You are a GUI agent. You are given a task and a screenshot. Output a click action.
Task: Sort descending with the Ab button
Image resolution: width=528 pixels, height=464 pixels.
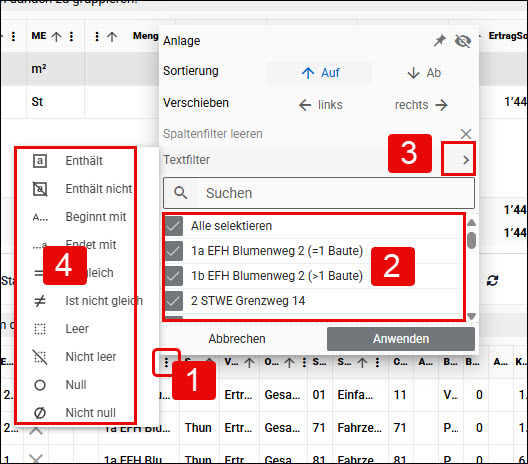(424, 73)
